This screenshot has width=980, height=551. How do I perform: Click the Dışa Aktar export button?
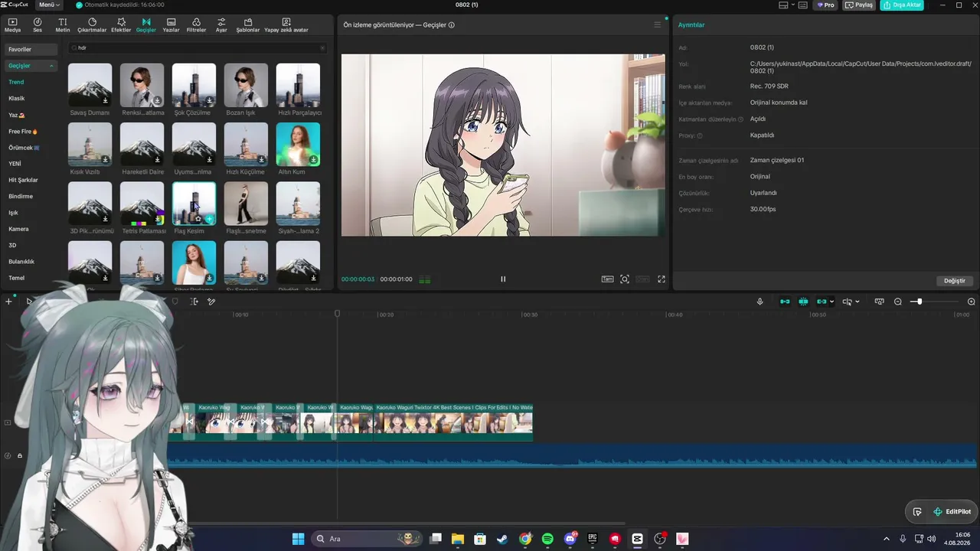[x=902, y=5]
